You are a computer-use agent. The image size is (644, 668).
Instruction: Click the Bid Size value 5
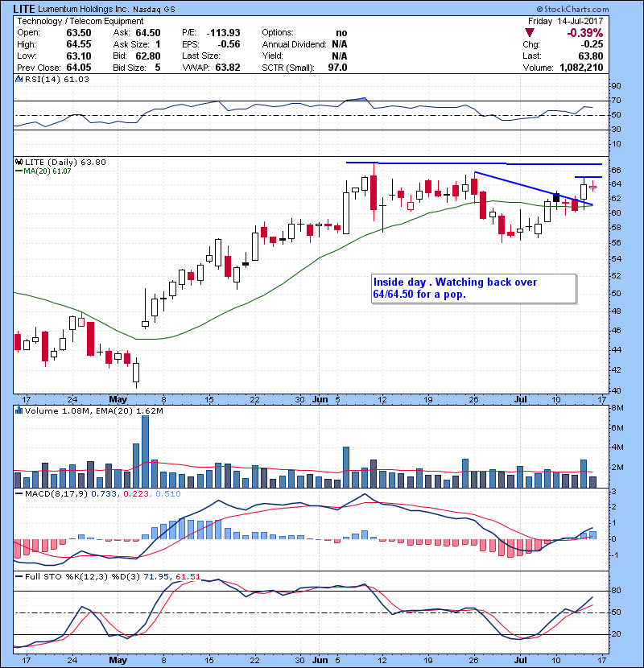(158, 68)
